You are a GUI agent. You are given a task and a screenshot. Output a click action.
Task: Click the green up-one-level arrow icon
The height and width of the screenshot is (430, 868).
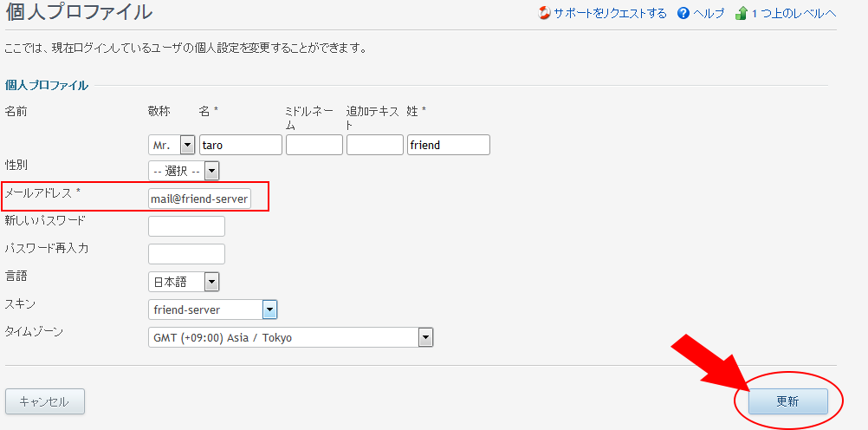click(x=742, y=13)
